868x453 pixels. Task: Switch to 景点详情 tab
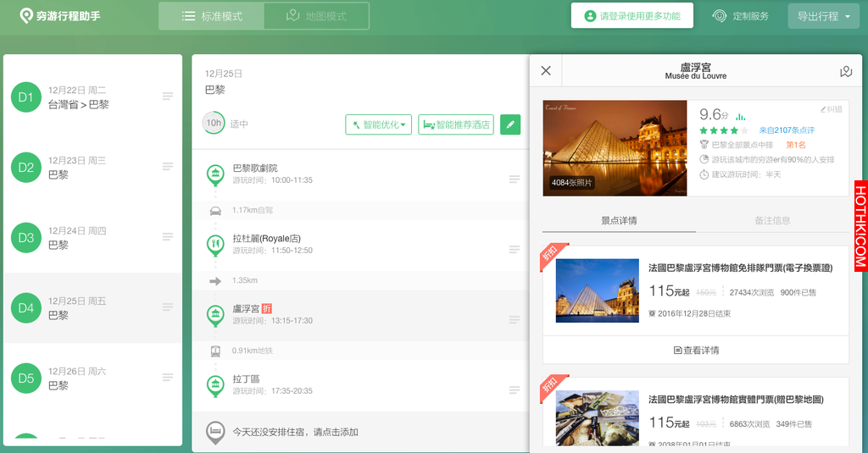(619, 221)
